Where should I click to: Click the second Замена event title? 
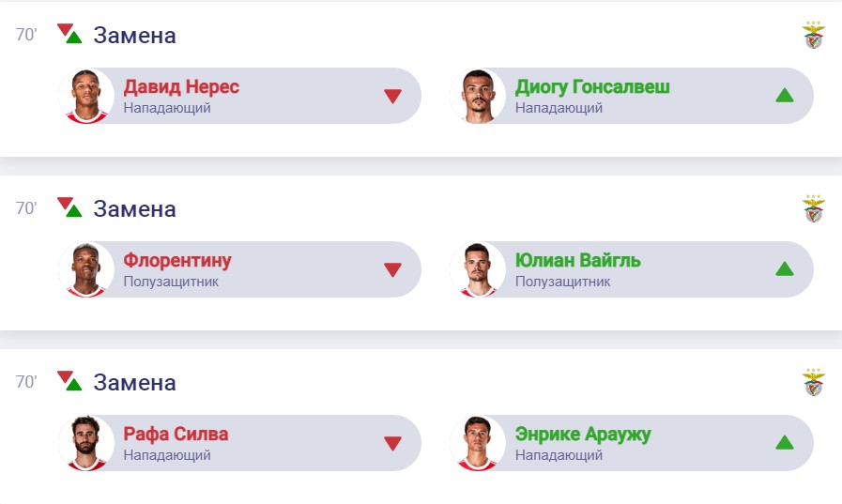click(134, 209)
